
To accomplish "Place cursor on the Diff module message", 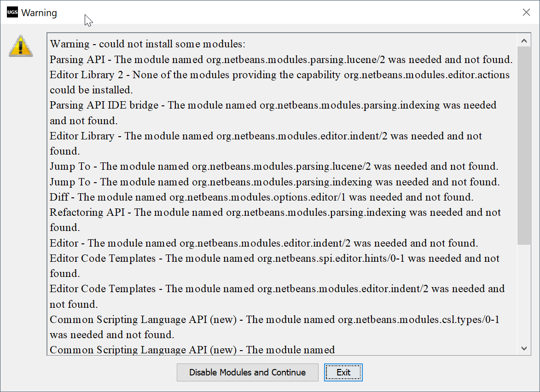I will click(x=261, y=197).
